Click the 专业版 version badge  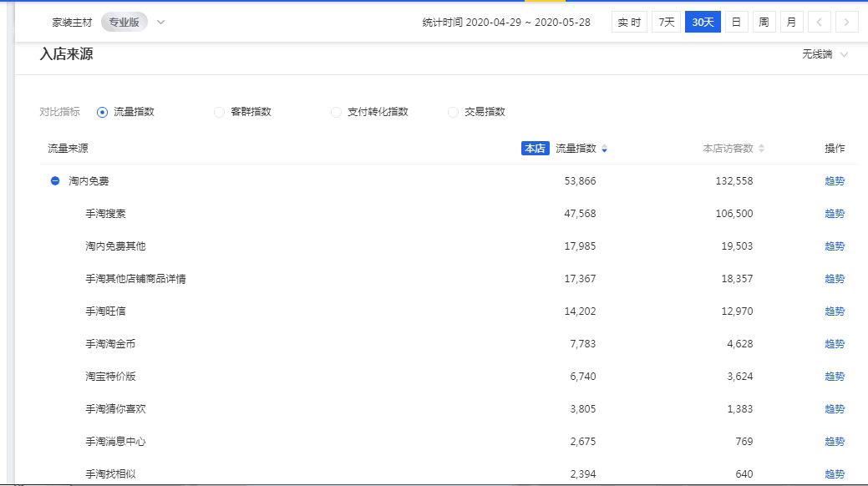[124, 23]
